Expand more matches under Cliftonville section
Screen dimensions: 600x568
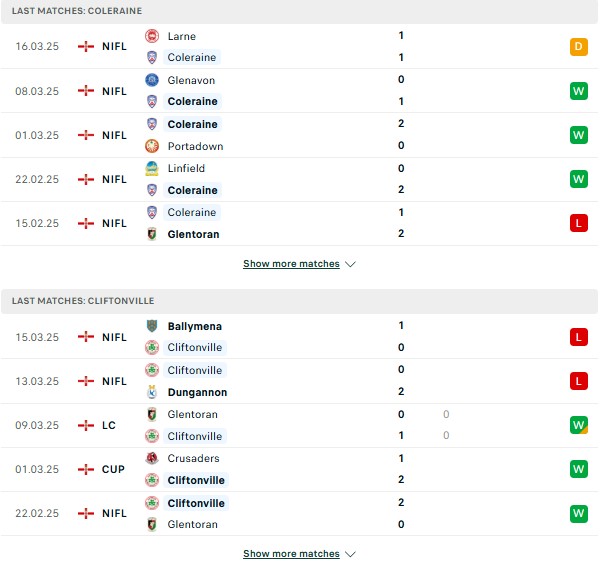[x=291, y=553]
